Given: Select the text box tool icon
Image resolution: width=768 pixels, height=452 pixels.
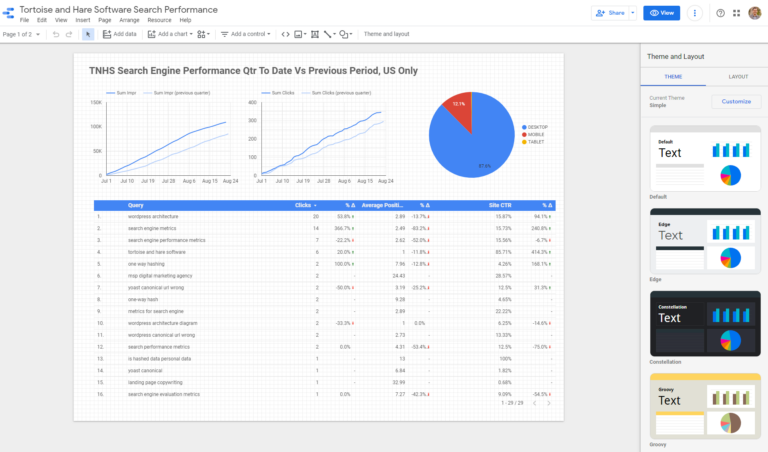Looking at the screenshot, I should (x=315, y=34).
